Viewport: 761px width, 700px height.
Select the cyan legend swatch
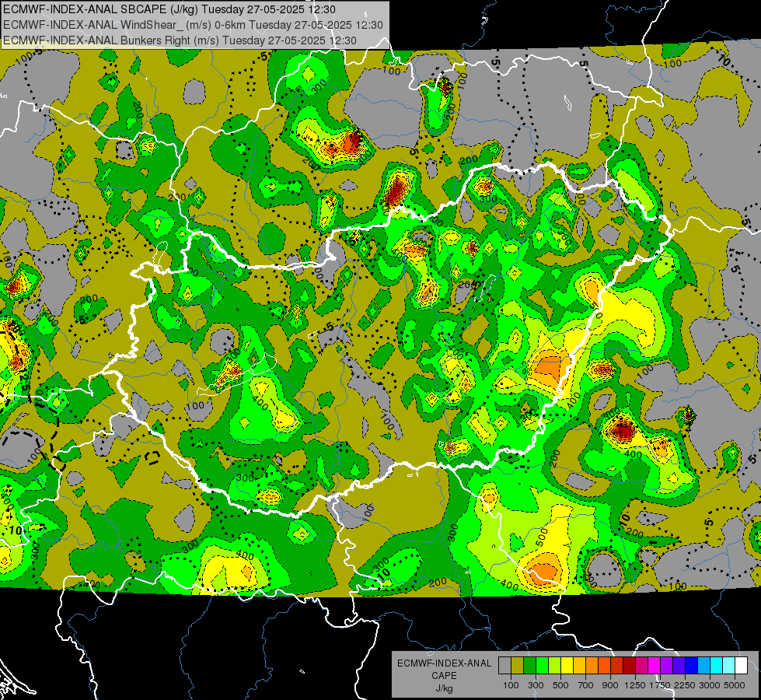tap(717, 666)
